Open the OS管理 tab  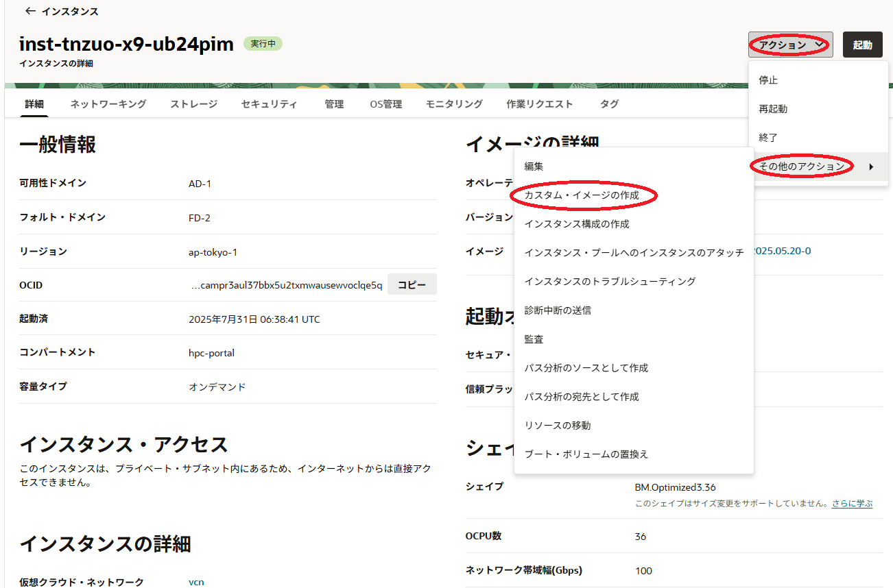(385, 104)
